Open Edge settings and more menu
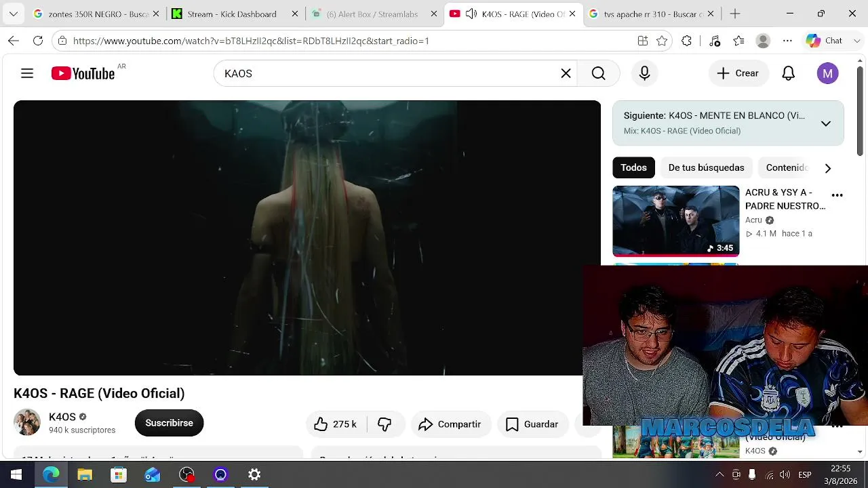 787,41
